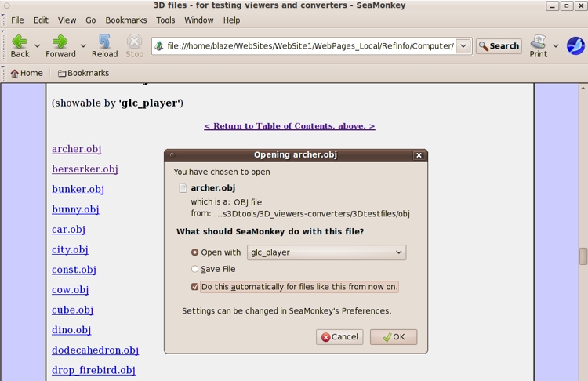Screen dimensions: 588x381
Task: Open the Tools menu
Action: tap(165, 20)
